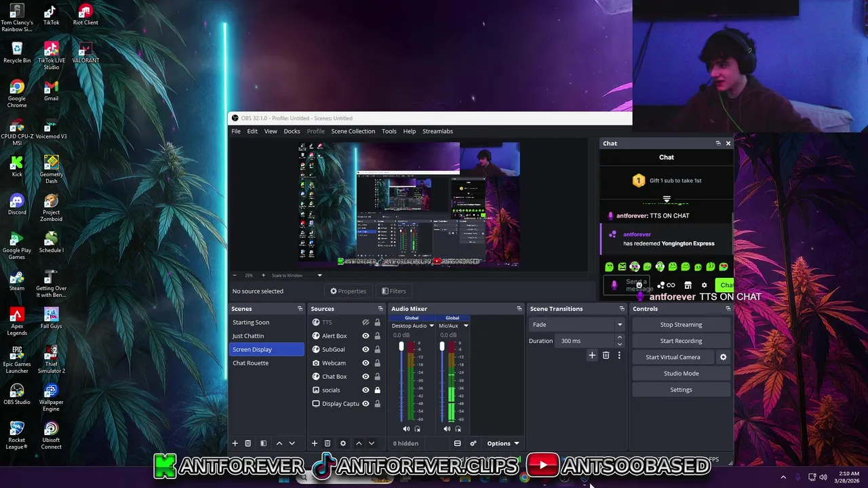Unlock the socials source
This screenshot has height=488, width=868.
[377, 390]
